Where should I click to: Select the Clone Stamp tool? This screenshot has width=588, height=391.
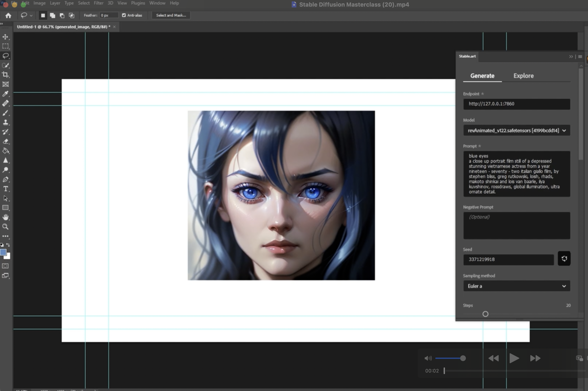point(6,122)
